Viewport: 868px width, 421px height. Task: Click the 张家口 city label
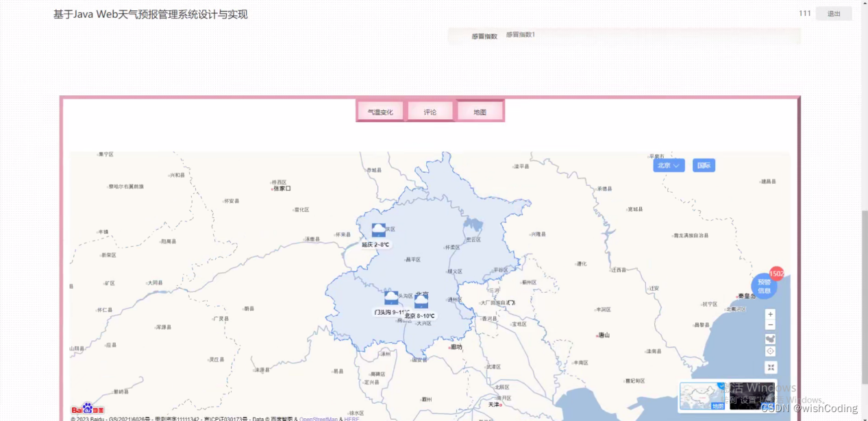click(x=282, y=189)
